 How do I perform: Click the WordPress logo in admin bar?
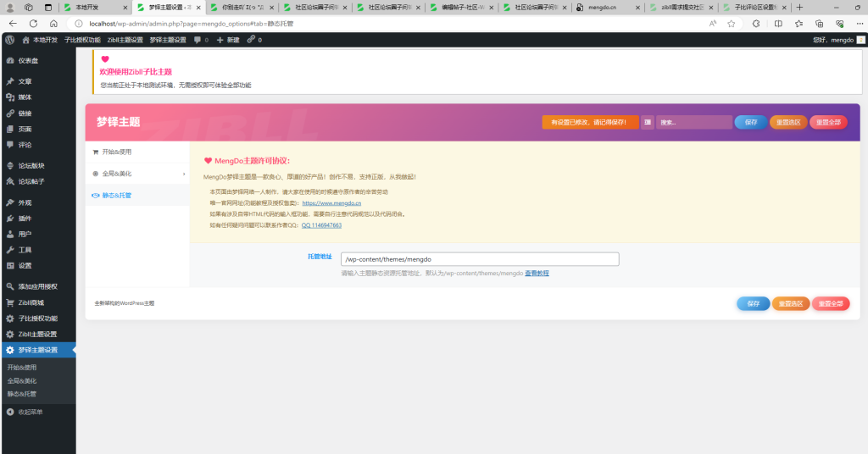click(x=9, y=40)
